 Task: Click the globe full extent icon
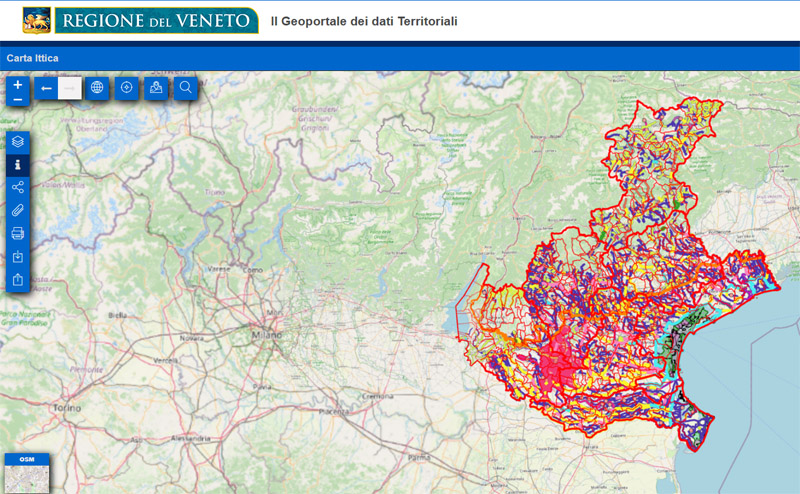coord(97,88)
